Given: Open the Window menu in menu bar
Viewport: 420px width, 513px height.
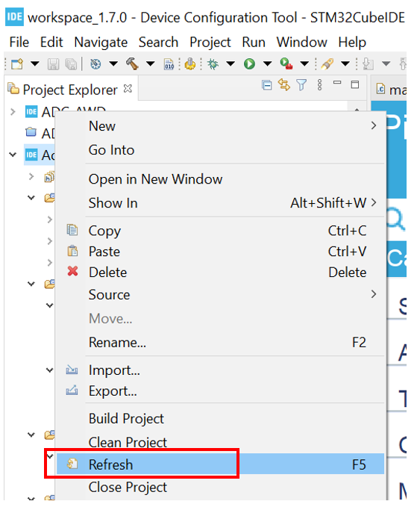Looking at the screenshot, I should coord(301,43).
